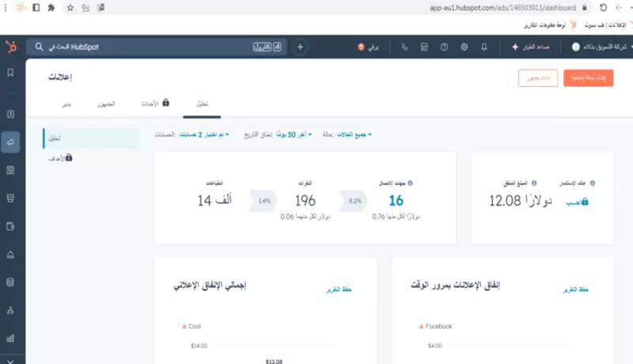This screenshot has width=633, height=364.
Task: Switch to the الجمهور tab
Action: coord(106,104)
